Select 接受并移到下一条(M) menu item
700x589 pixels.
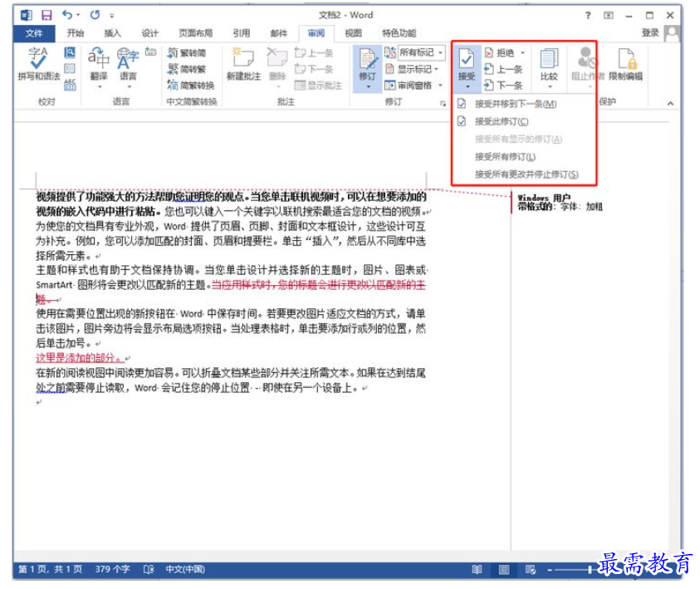click(524, 104)
